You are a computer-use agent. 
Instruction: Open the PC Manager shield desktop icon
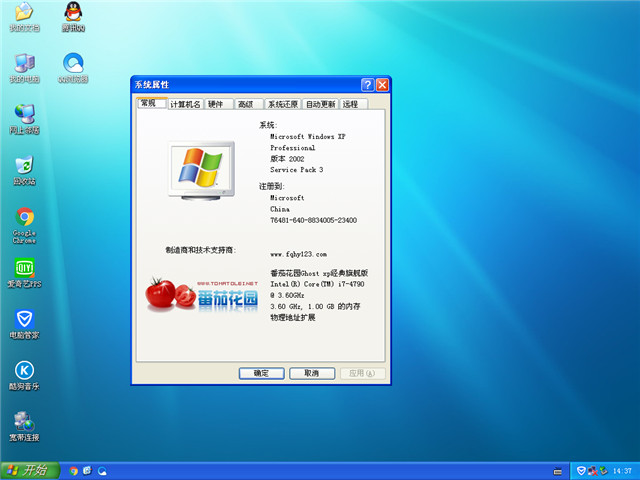tap(24, 324)
